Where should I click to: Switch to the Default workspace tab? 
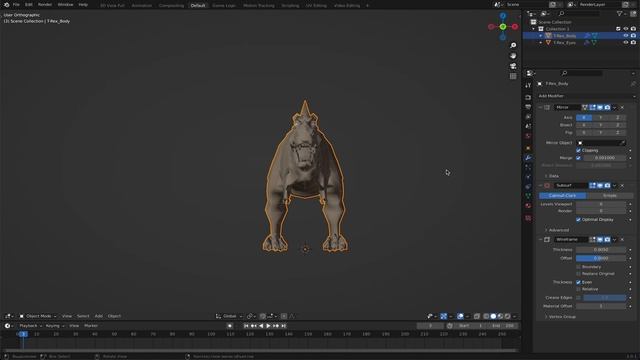[198, 5]
